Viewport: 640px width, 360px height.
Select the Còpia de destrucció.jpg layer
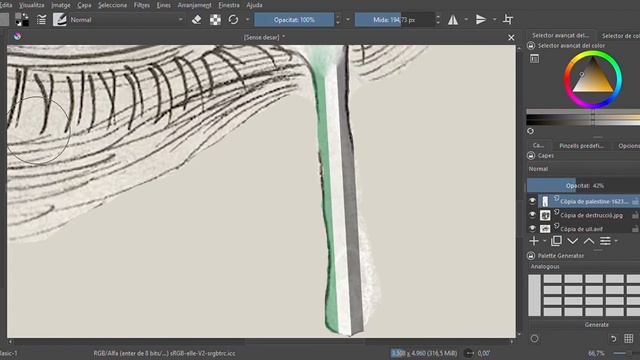click(x=591, y=215)
